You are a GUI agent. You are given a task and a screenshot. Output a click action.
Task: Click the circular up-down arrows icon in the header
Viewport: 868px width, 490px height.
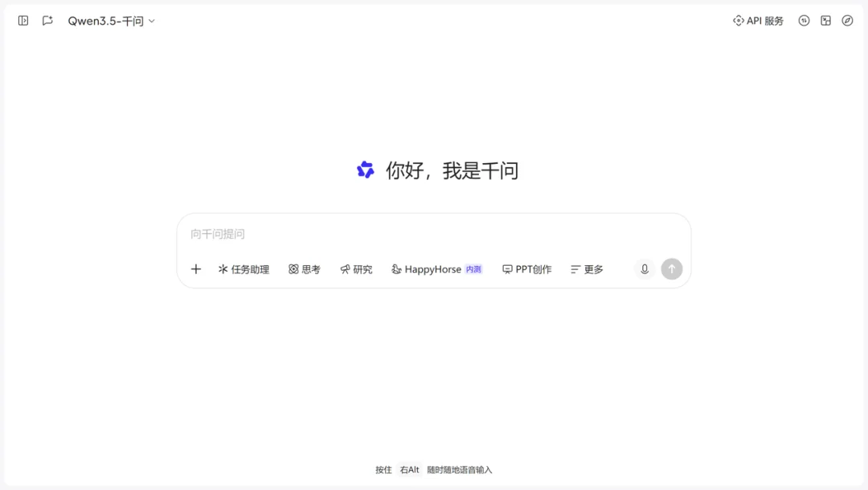pyautogui.click(x=804, y=21)
